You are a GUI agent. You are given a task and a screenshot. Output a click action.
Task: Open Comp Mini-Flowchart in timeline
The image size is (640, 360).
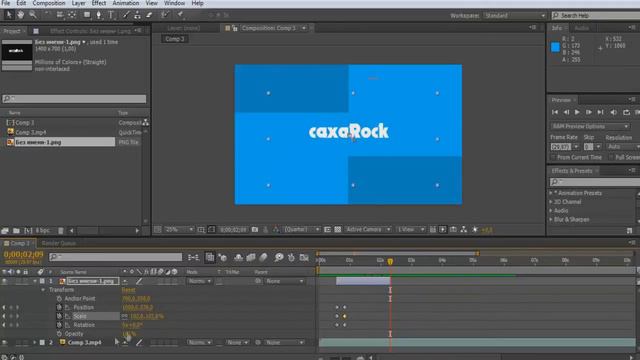[193, 257]
